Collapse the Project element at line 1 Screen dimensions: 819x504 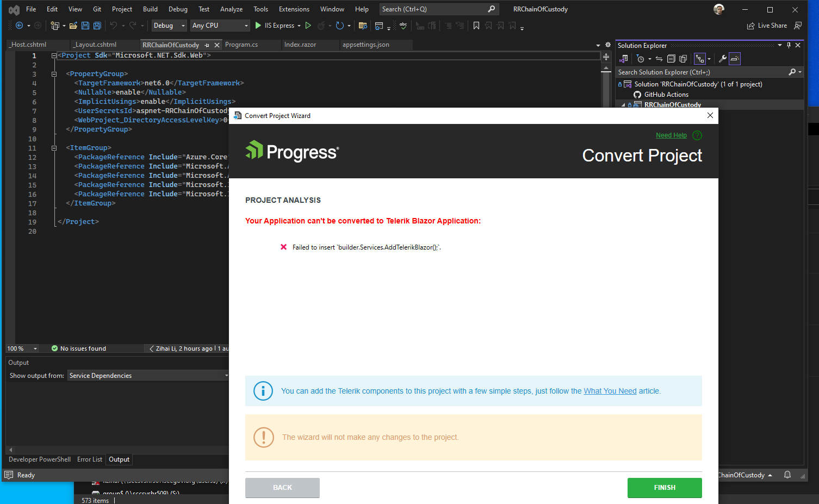pyautogui.click(x=54, y=55)
